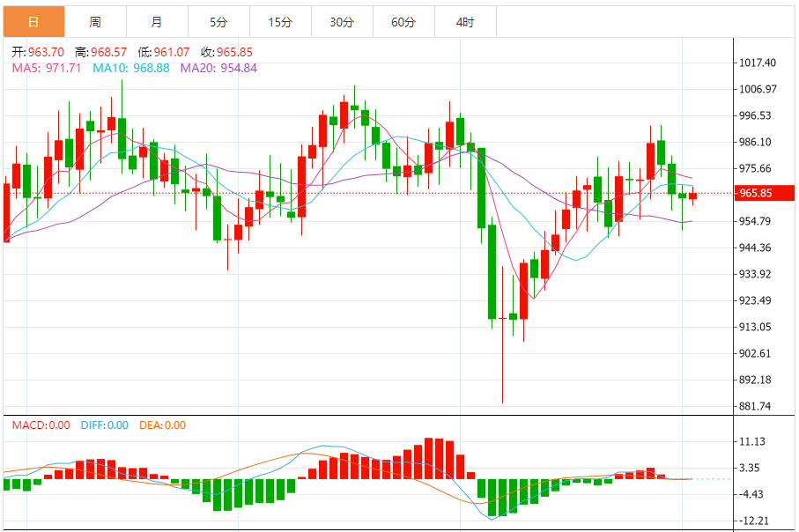The height and width of the screenshot is (532, 799).
Task: Open the 5分 interval tab
Action: [x=218, y=22]
